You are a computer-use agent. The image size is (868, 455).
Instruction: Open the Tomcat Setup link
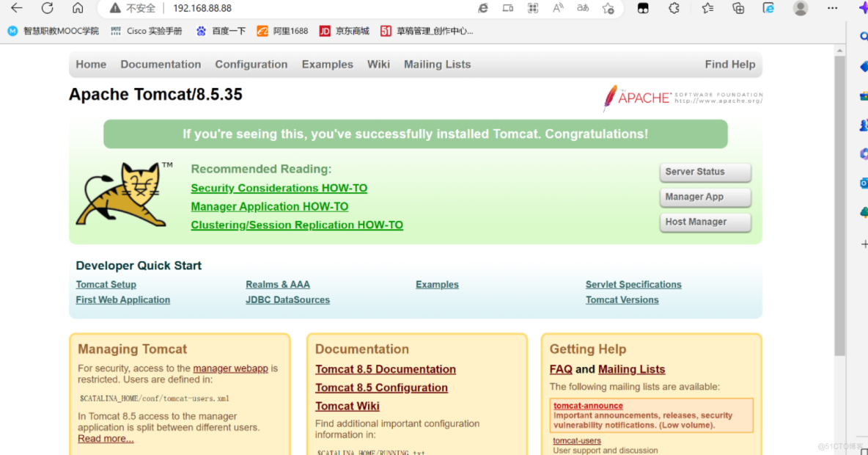click(106, 284)
